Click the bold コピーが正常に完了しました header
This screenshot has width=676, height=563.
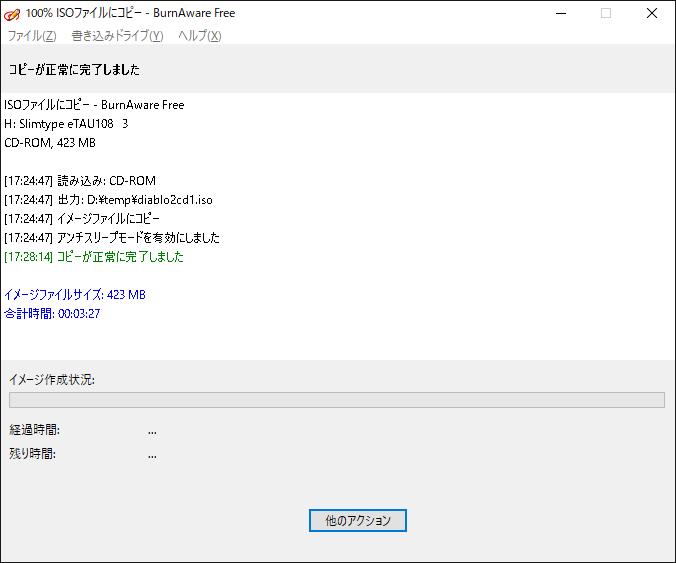(74, 69)
